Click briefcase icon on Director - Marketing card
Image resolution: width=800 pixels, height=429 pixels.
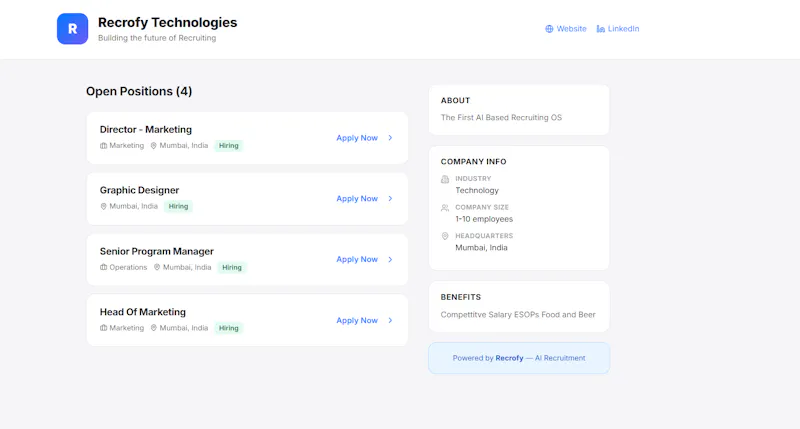tap(104, 145)
